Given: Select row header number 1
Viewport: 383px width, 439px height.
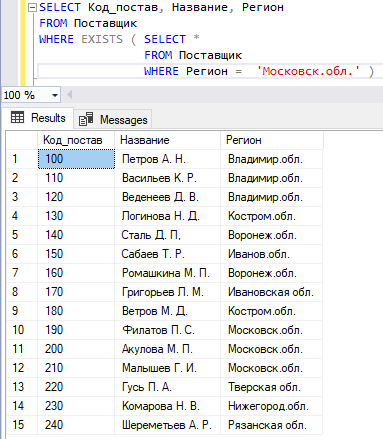Looking at the screenshot, I should point(22,159).
